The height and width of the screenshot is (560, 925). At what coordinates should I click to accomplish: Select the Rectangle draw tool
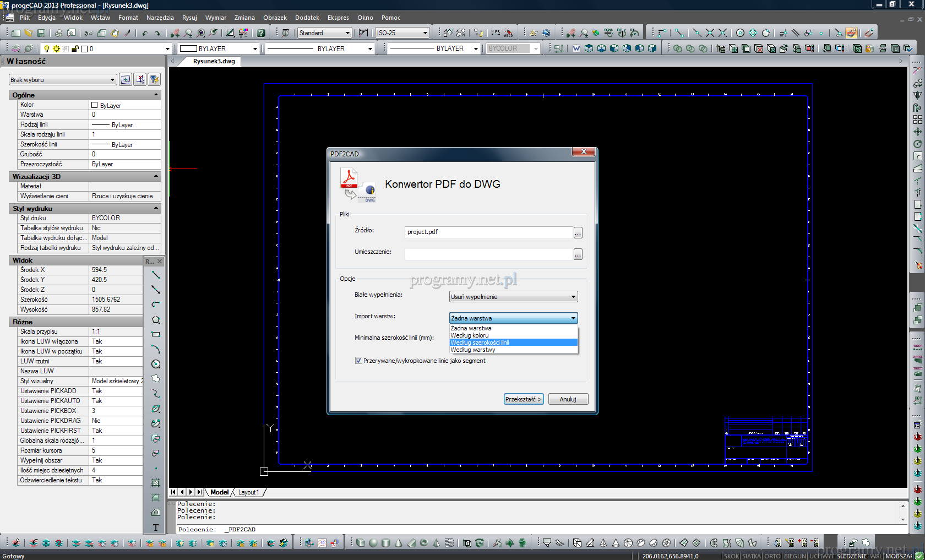tap(156, 334)
